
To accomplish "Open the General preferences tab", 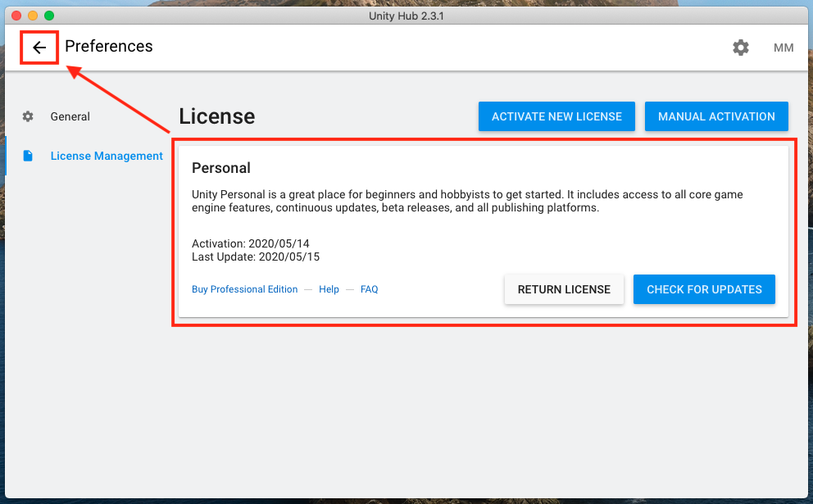I will 70,116.
